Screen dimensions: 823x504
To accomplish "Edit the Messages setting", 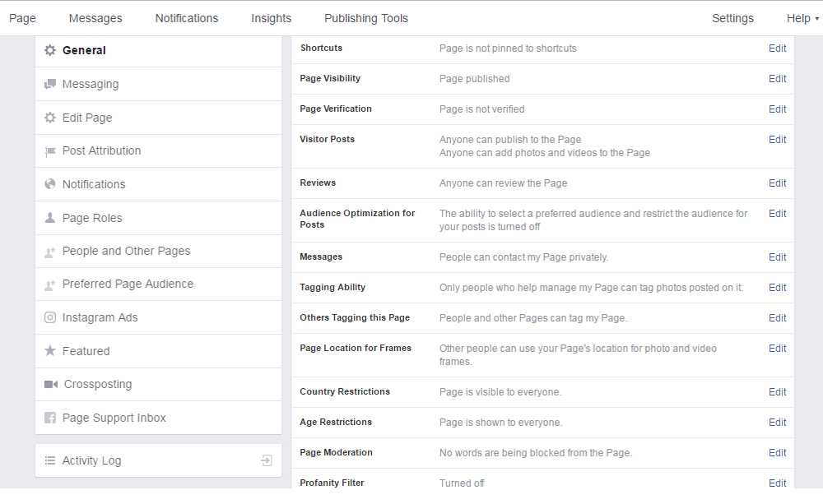I will (778, 257).
